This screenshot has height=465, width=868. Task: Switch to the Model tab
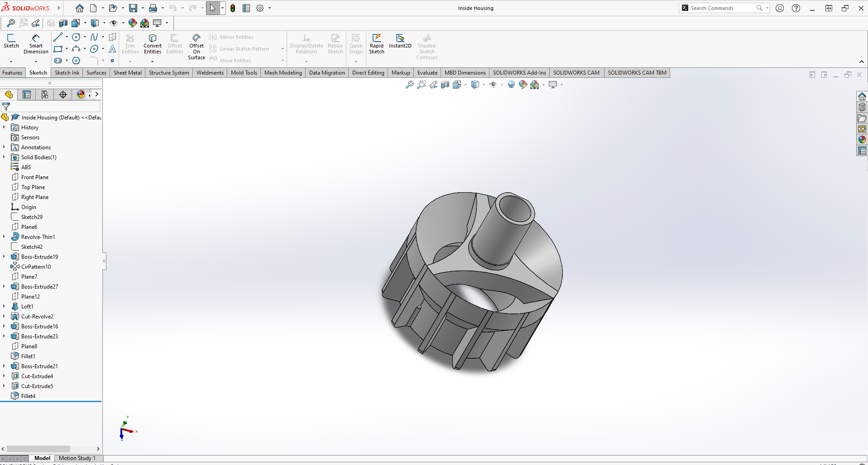tap(42, 458)
